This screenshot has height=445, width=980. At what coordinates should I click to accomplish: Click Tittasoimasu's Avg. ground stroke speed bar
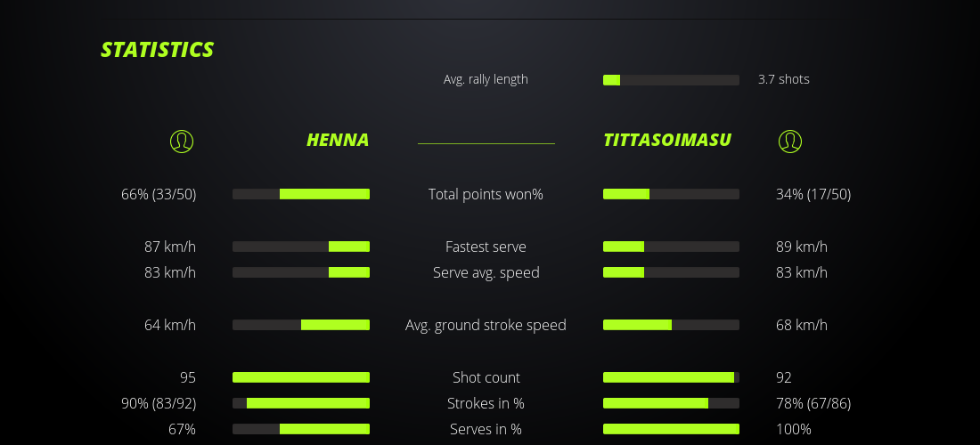671,325
